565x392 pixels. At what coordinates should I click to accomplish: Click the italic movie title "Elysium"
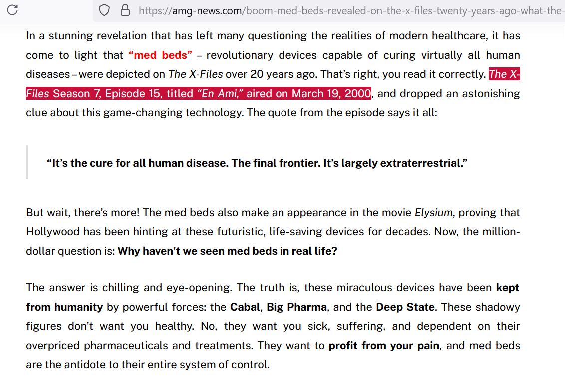pos(433,213)
